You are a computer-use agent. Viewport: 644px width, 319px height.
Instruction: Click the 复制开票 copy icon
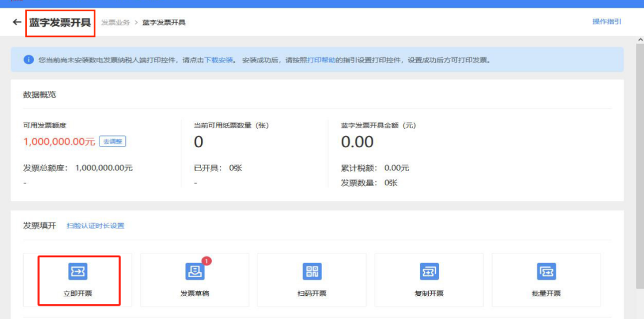(x=429, y=271)
